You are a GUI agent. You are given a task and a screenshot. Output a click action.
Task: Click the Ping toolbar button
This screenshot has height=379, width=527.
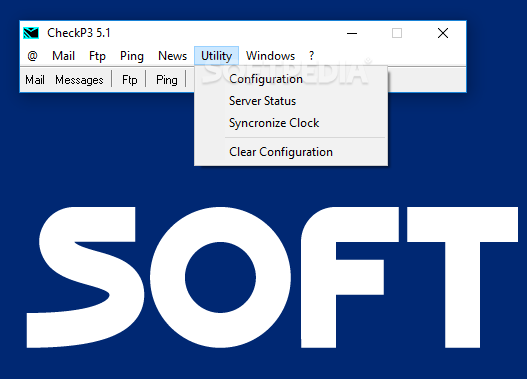pyautogui.click(x=167, y=80)
